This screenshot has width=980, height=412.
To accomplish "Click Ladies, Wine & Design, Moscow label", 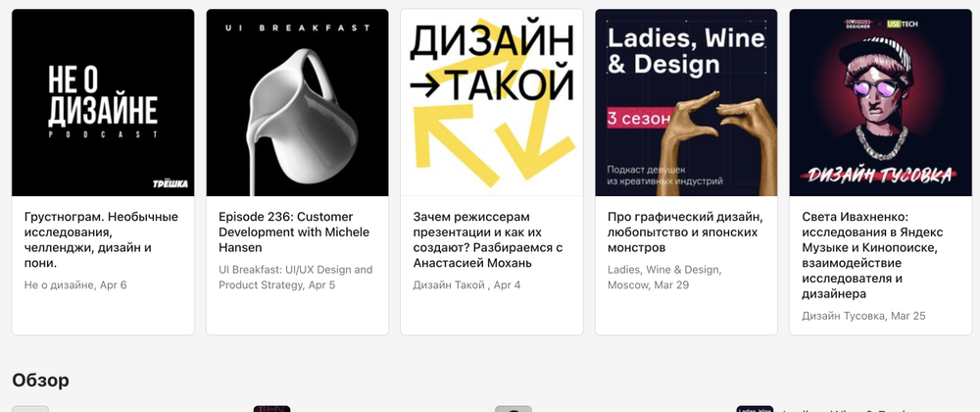I will [x=665, y=278].
